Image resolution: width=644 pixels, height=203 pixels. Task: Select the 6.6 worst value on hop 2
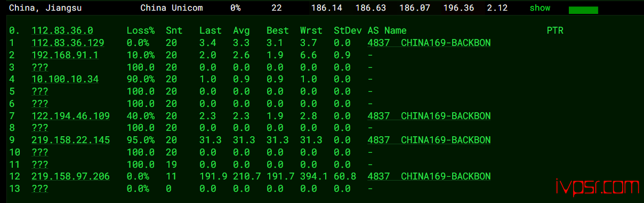[308, 55]
